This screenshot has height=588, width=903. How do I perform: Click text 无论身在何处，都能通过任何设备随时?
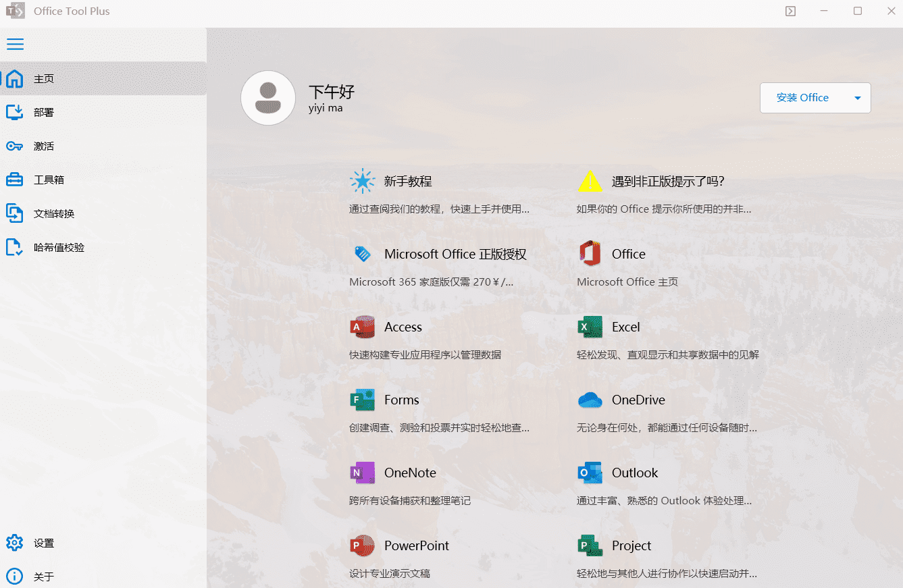tap(667, 427)
